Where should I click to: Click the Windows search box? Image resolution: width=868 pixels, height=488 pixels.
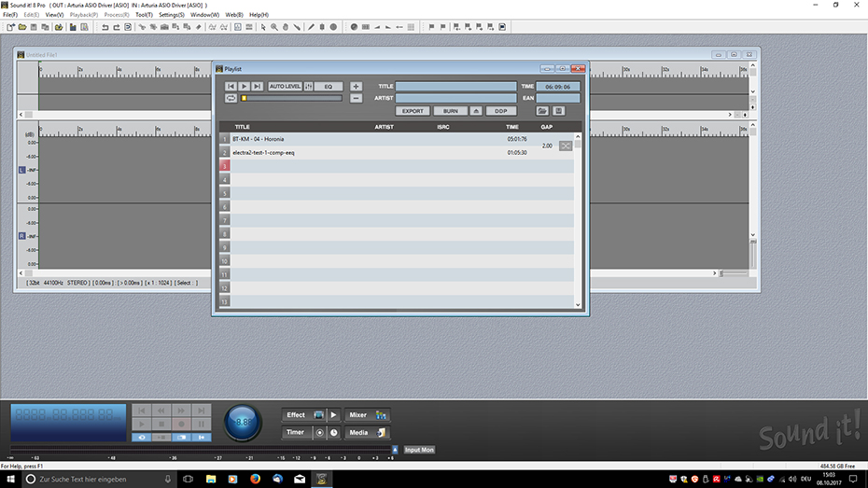100,480
